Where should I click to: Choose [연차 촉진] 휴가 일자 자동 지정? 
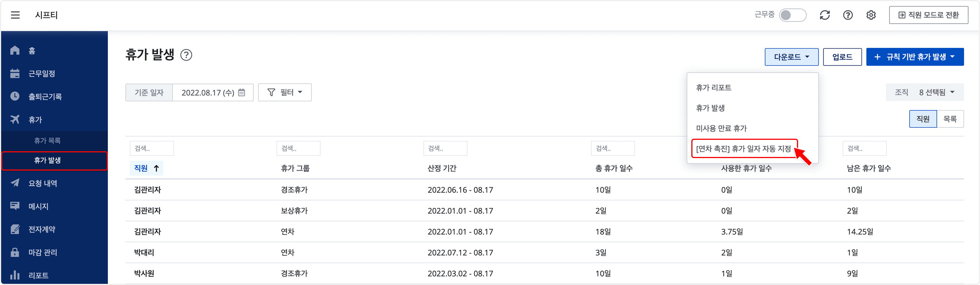click(x=743, y=149)
